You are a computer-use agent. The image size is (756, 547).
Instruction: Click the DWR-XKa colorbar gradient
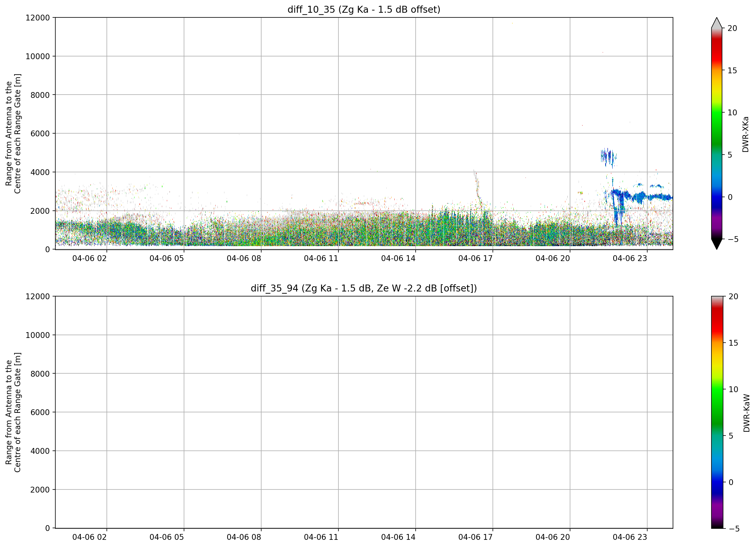[x=717, y=133]
